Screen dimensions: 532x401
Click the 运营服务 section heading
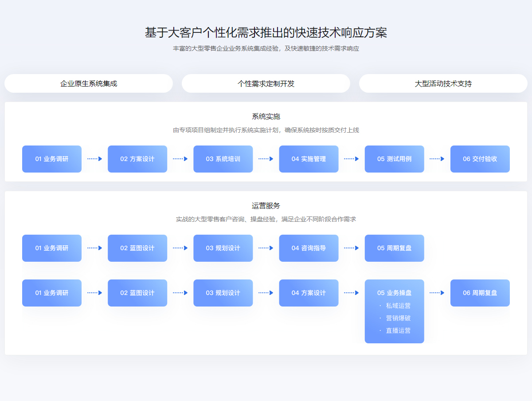click(266, 206)
